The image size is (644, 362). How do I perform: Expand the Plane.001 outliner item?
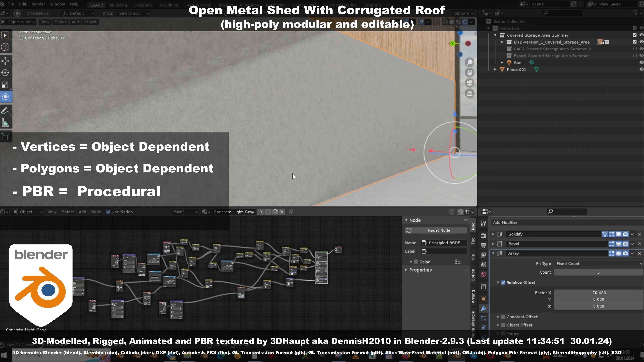tap(495, 69)
